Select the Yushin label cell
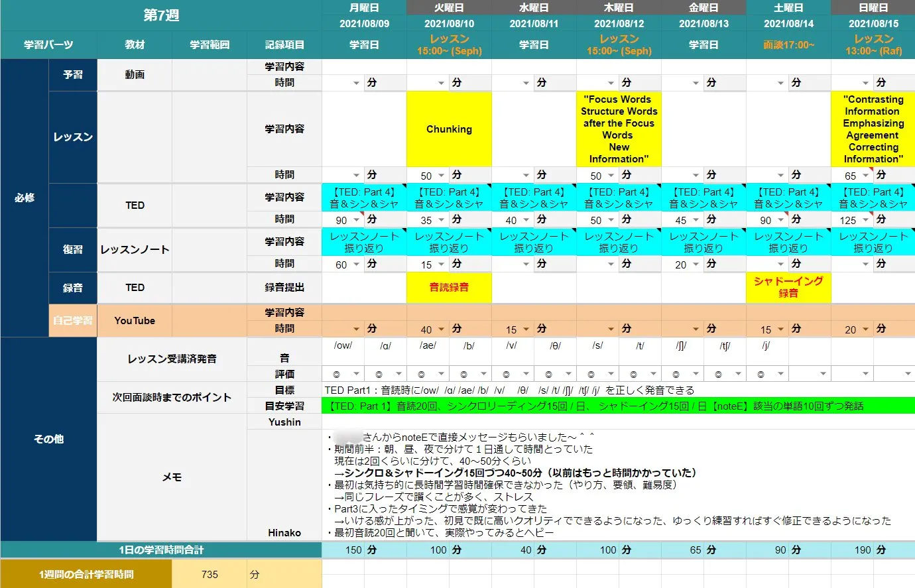Image resolution: width=915 pixels, height=588 pixels. click(x=284, y=422)
